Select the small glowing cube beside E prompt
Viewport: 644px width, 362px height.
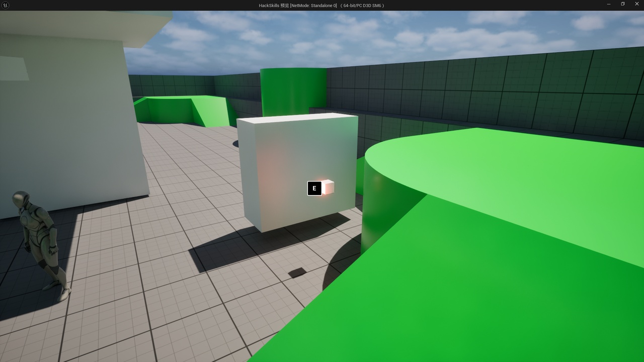[x=328, y=187]
